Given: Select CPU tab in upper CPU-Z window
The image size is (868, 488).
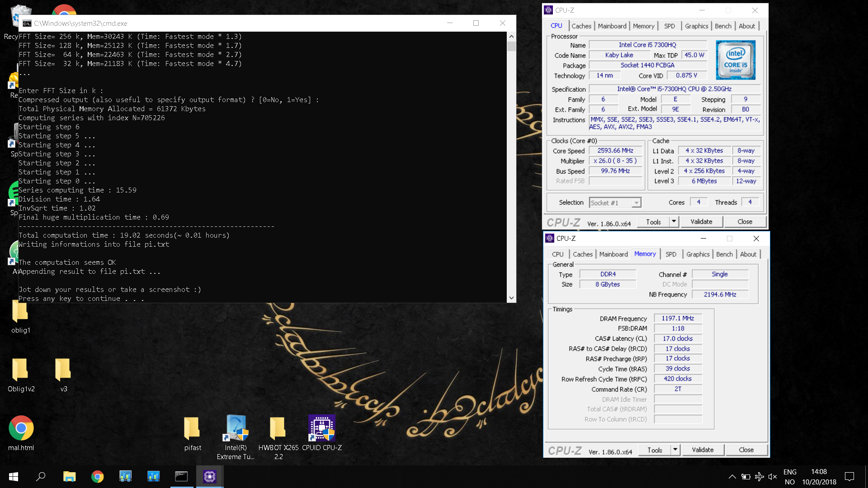Looking at the screenshot, I should coord(557,26).
